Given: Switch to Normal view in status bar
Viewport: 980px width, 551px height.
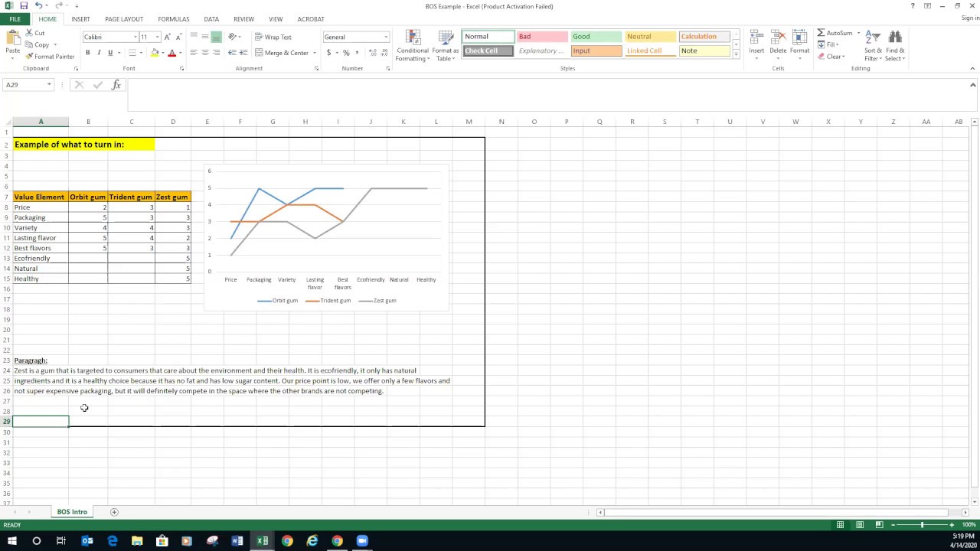Looking at the screenshot, I should [840, 525].
